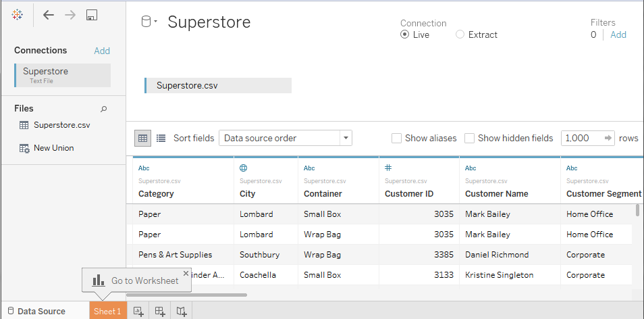This screenshot has height=319, width=644.
Task: Select New Union in Files list
Action: (54, 148)
